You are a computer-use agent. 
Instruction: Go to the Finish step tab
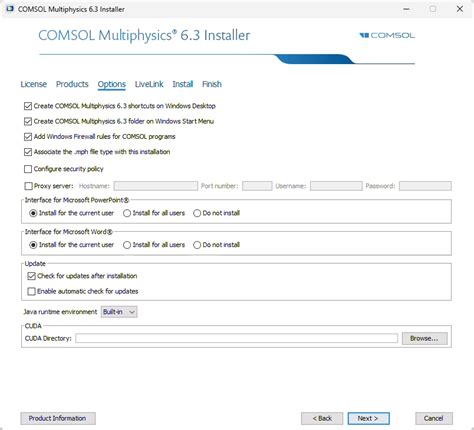[212, 84]
